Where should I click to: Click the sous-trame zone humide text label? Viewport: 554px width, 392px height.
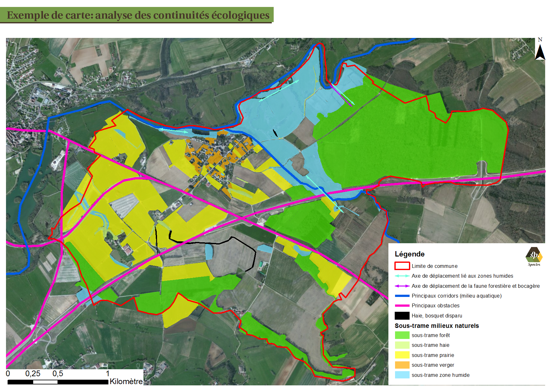440,375
